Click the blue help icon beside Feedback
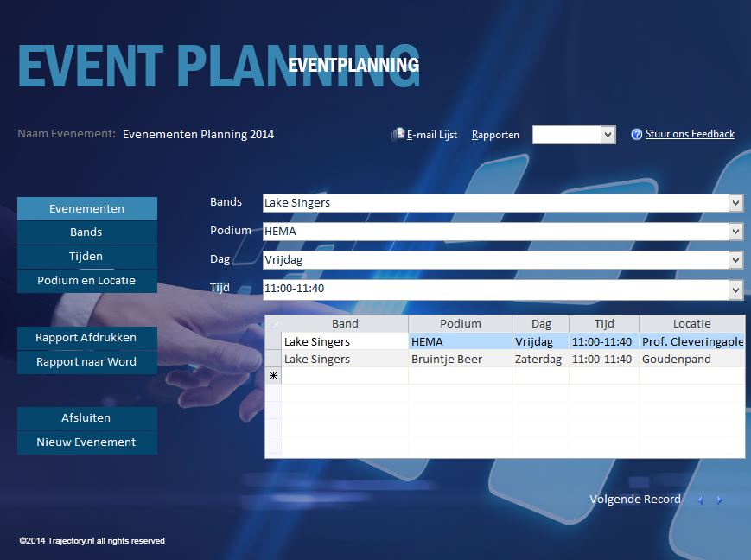Screen dimensions: 751x560 (x=637, y=135)
